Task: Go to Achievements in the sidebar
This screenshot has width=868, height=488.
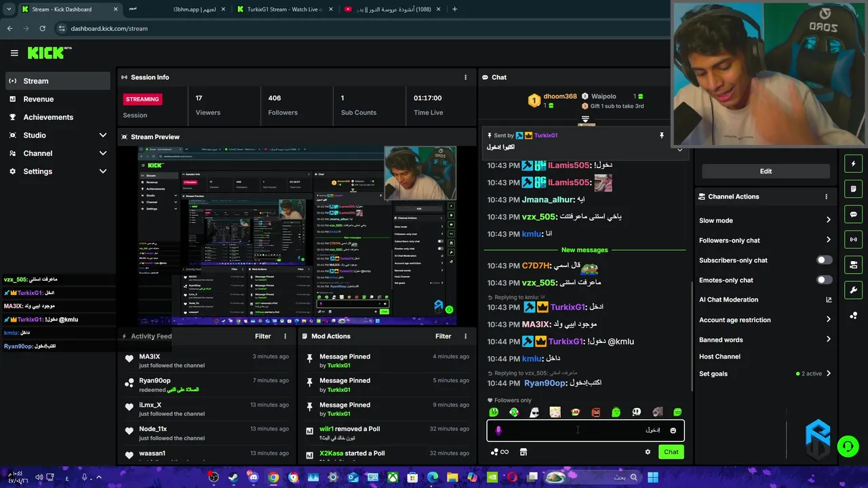Action: (x=58, y=117)
